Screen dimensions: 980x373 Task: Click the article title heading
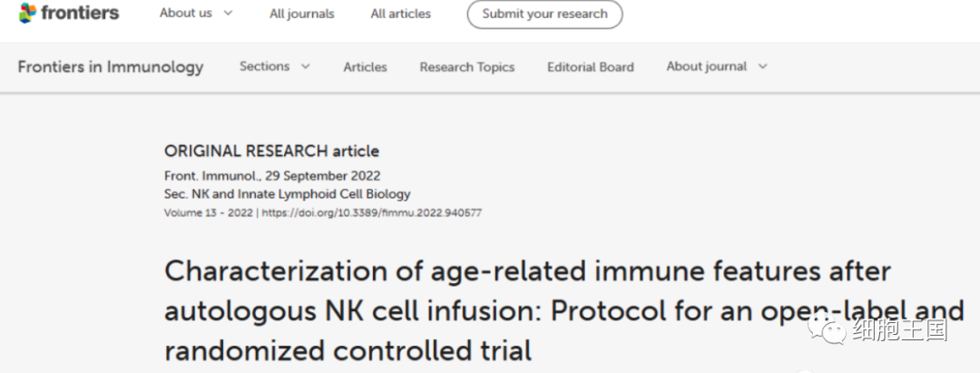pyautogui.click(x=527, y=309)
